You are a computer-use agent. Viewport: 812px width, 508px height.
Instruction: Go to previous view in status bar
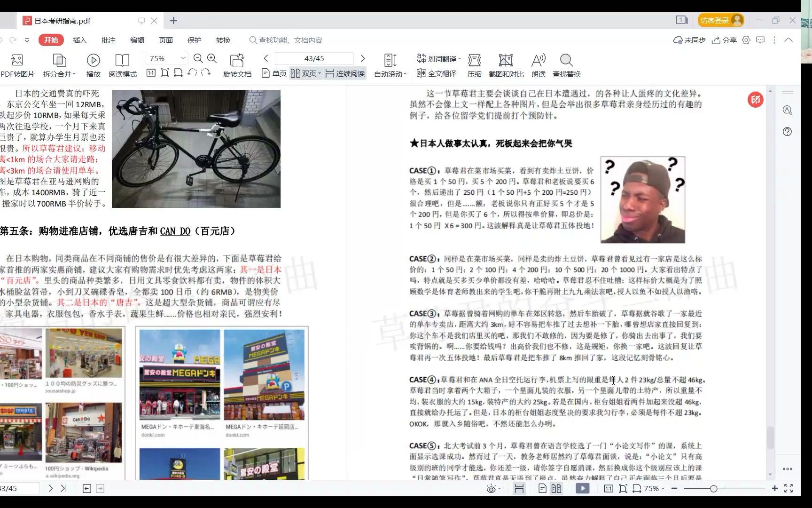[x=87, y=489]
